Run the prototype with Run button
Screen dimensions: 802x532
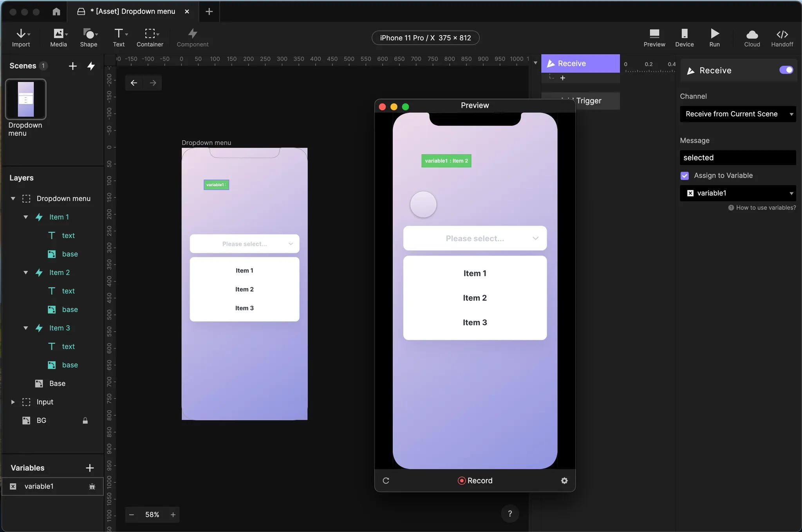pyautogui.click(x=715, y=38)
